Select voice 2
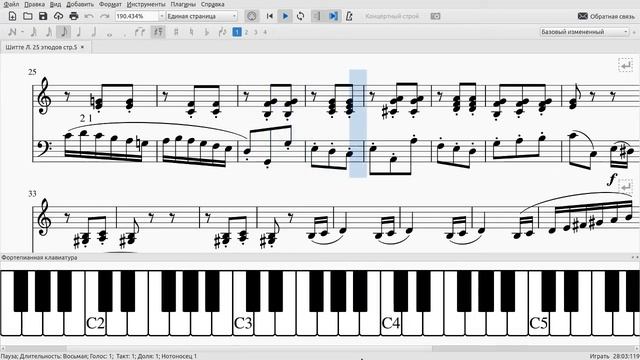Image resolution: width=640 pixels, height=360 pixels. 247,32
